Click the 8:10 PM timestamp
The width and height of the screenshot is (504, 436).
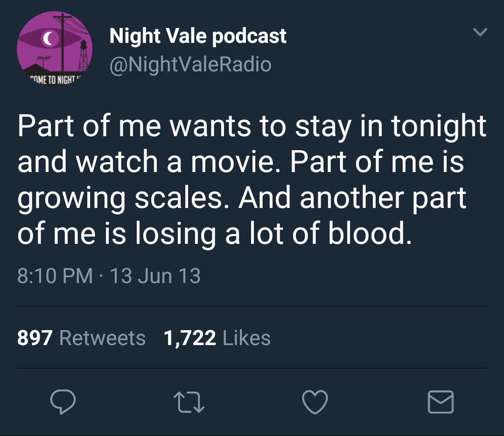click(x=55, y=276)
